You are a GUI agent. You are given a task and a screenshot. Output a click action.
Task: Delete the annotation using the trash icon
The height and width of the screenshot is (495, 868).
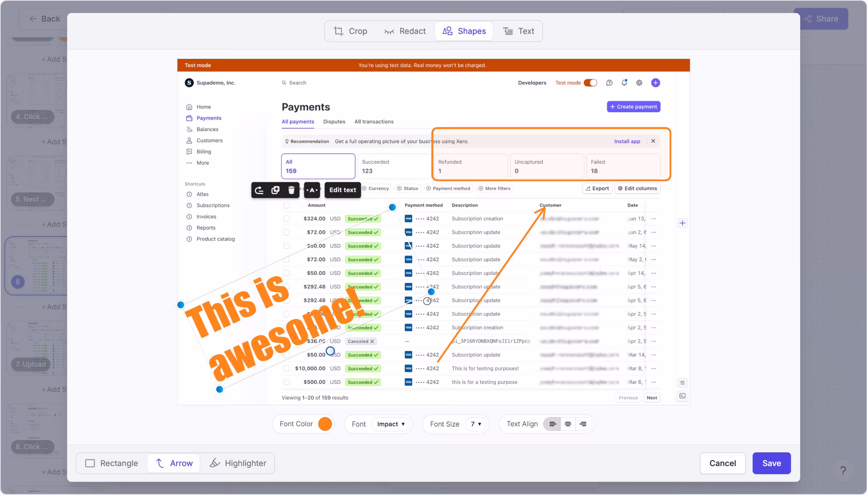[x=291, y=190]
